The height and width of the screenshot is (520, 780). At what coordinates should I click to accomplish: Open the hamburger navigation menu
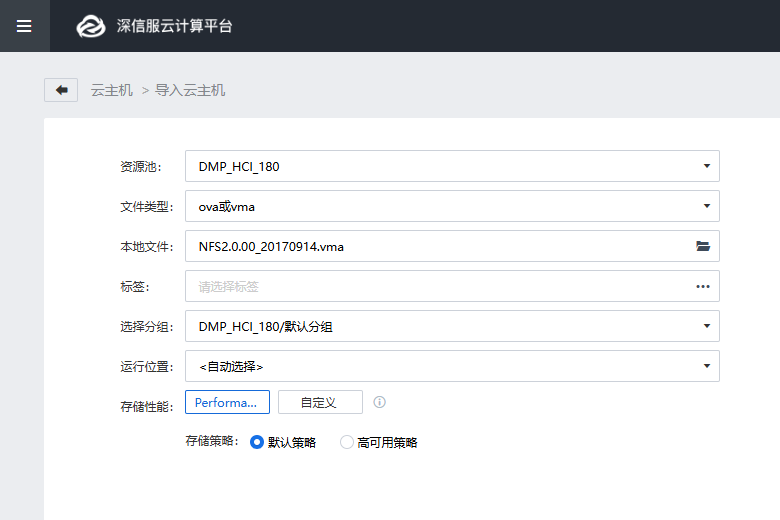pos(24,26)
